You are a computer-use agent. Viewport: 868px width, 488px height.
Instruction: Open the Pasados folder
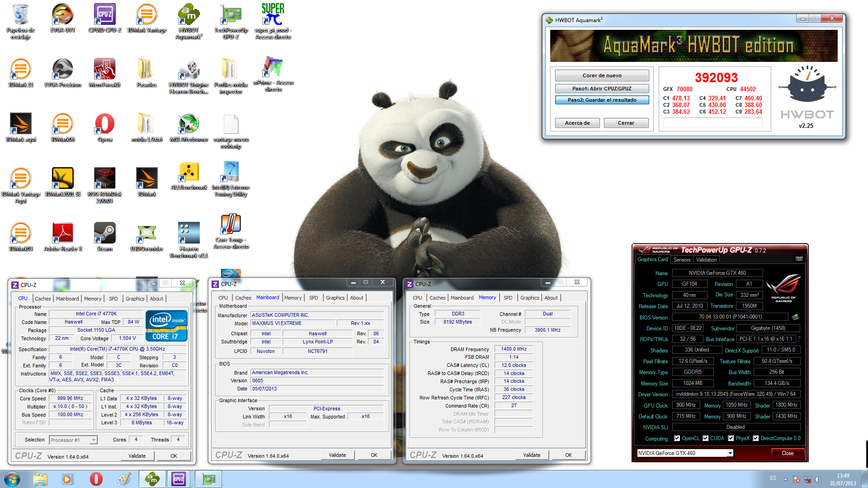(147, 73)
